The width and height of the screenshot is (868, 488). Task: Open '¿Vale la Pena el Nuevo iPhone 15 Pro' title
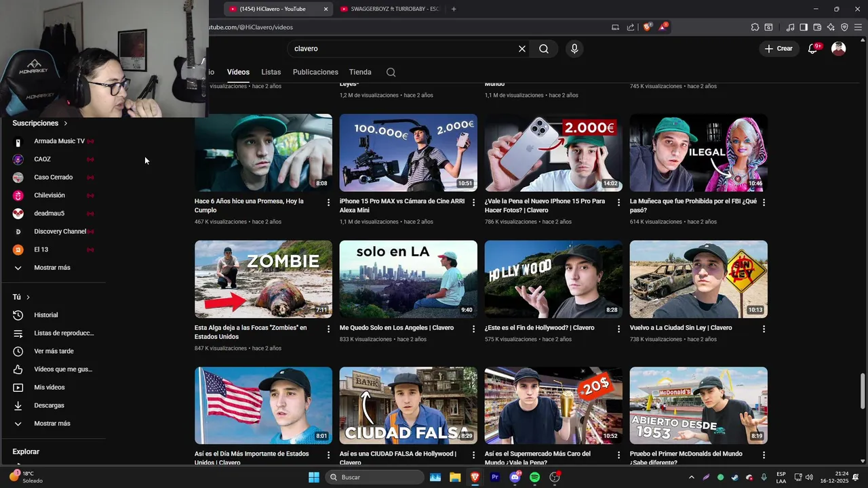(x=545, y=205)
